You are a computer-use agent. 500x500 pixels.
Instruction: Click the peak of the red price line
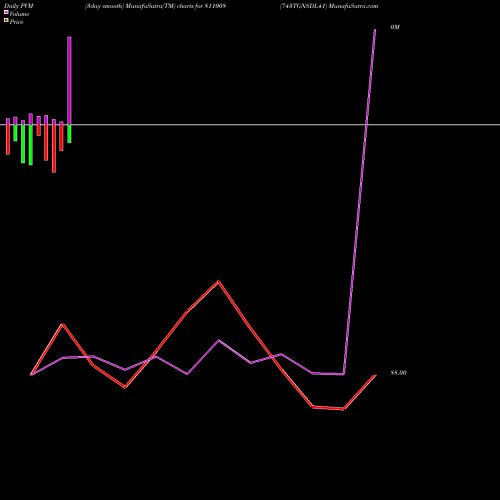point(218,281)
